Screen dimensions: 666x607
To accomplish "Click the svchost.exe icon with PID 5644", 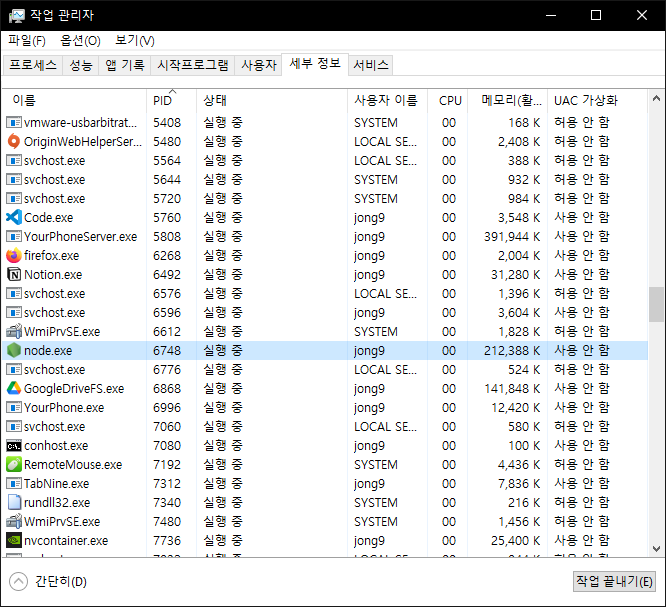I will tap(14, 180).
